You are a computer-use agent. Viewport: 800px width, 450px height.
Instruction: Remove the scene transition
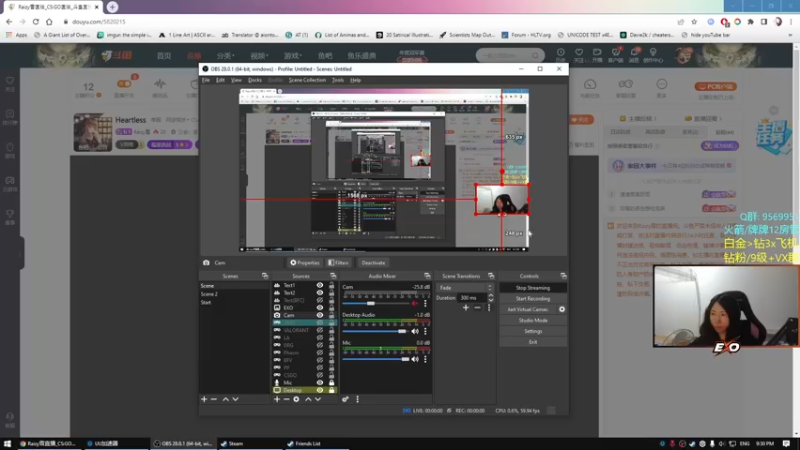[x=477, y=308]
